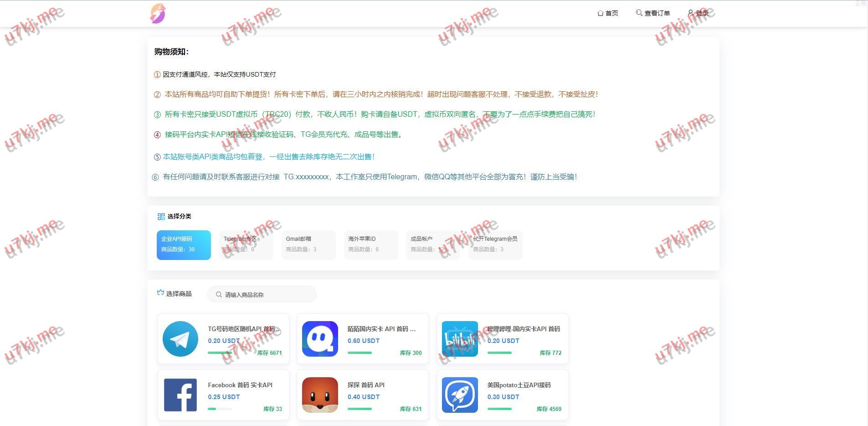Viewport: 868px width, 426px height.
Task: Click the grid icon next to 选择分类
Action: click(x=160, y=216)
